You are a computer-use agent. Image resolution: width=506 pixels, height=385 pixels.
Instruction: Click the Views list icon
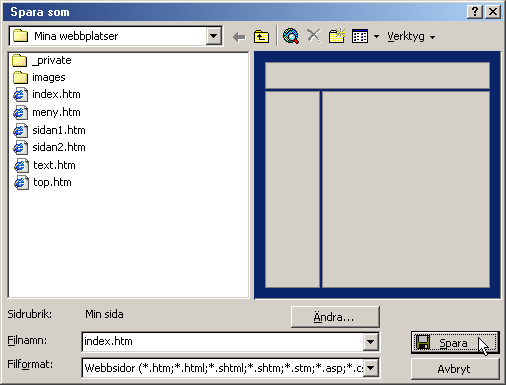360,36
